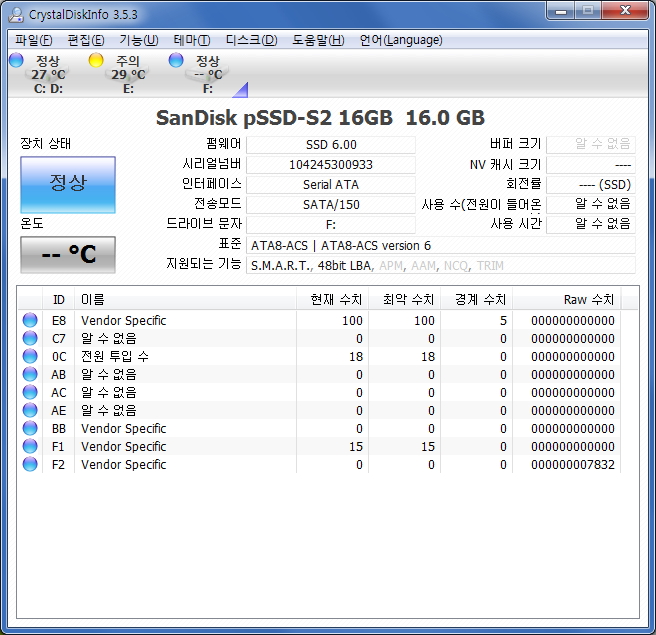
Task: Click the -- °C temperature button
Action: point(68,254)
